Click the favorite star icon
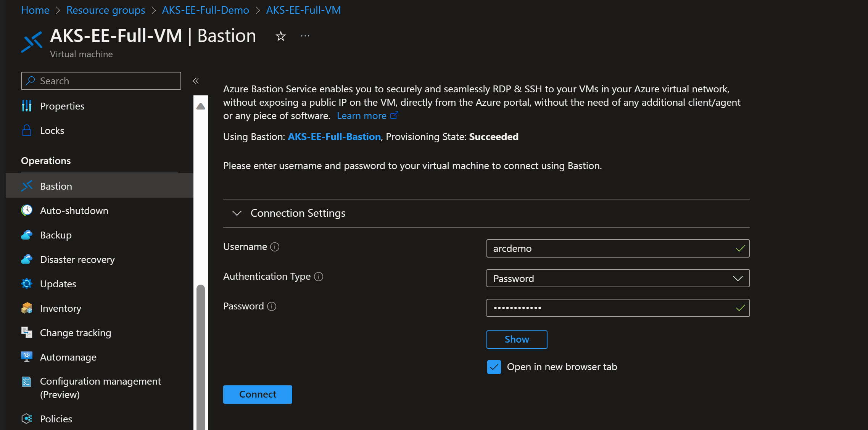Screen dimensions: 868x430 click(281, 36)
